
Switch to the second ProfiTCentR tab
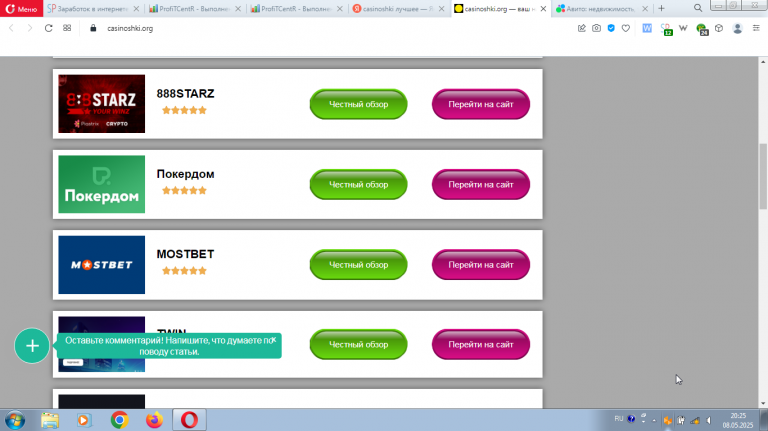coord(296,9)
